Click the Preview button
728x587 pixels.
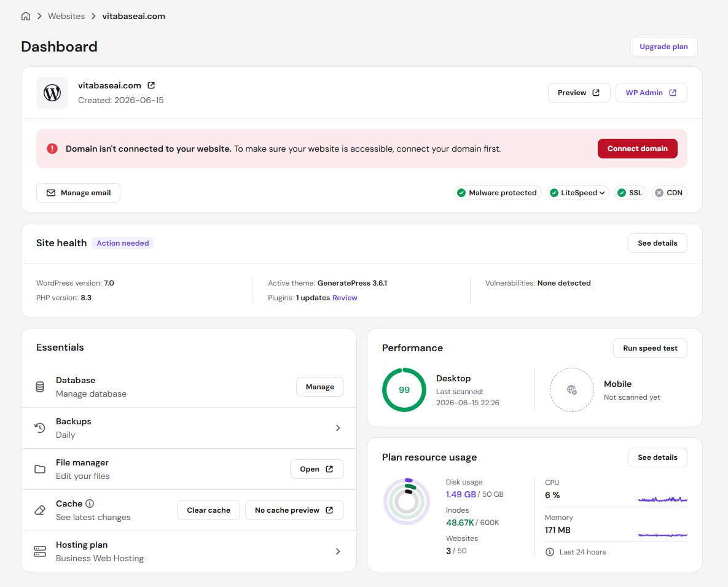[579, 93]
